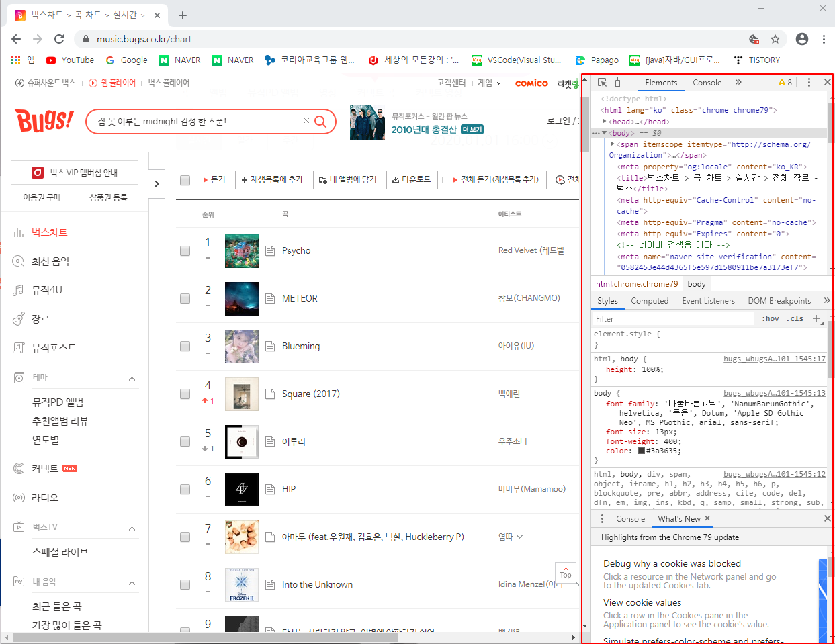
Task: Check the select-all tracks checkbox
Action: coord(185,180)
